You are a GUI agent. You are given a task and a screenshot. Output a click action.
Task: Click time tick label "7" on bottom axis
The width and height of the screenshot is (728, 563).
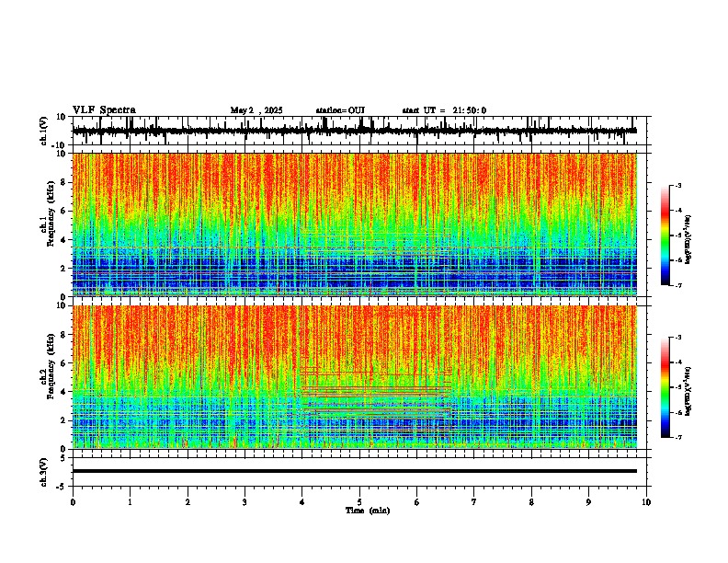click(474, 502)
